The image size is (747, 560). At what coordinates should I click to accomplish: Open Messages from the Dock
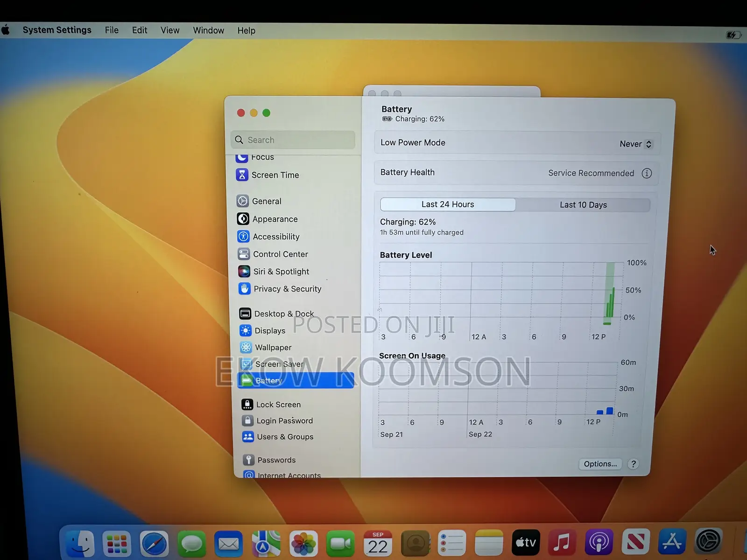(191, 544)
